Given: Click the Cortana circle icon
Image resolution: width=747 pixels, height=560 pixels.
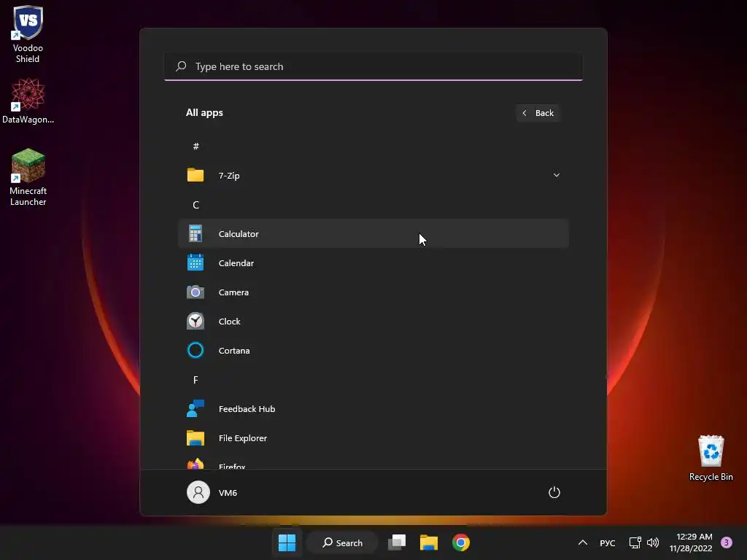Looking at the screenshot, I should coord(196,351).
